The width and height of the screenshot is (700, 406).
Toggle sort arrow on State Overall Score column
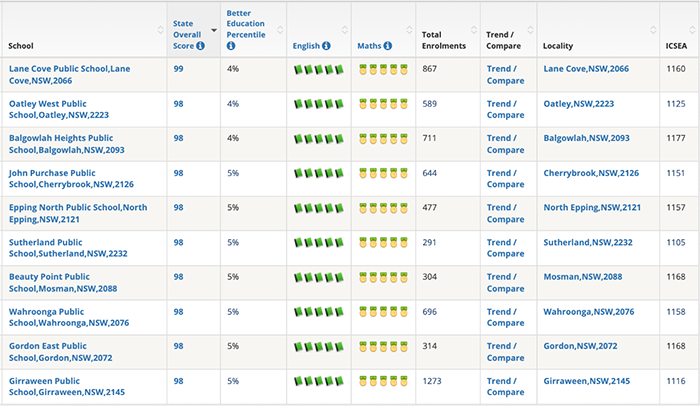click(214, 29)
